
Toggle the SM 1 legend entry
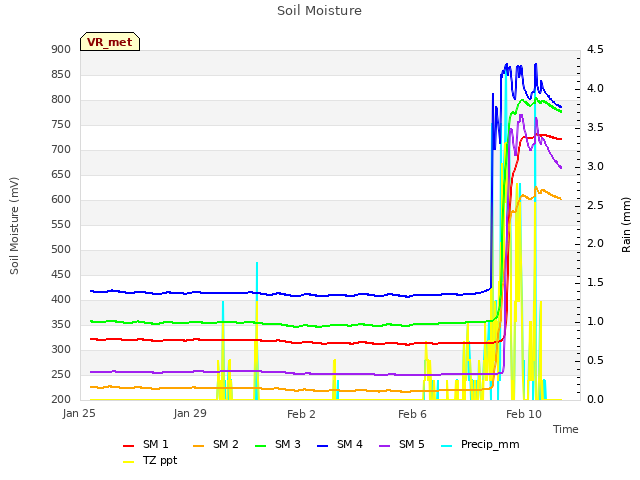point(146,444)
